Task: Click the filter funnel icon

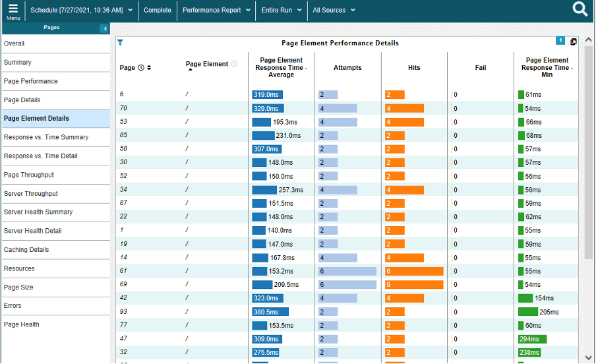Action: click(x=120, y=42)
